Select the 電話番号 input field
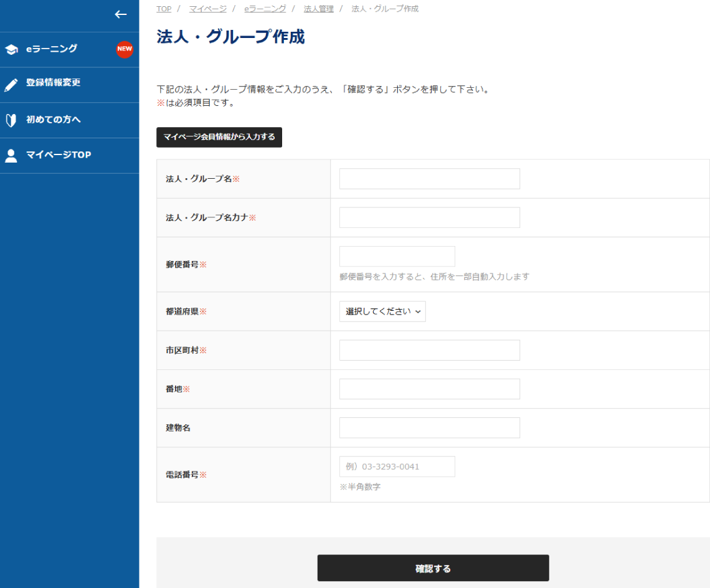Image resolution: width=710 pixels, height=588 pixels. (397, 467)
